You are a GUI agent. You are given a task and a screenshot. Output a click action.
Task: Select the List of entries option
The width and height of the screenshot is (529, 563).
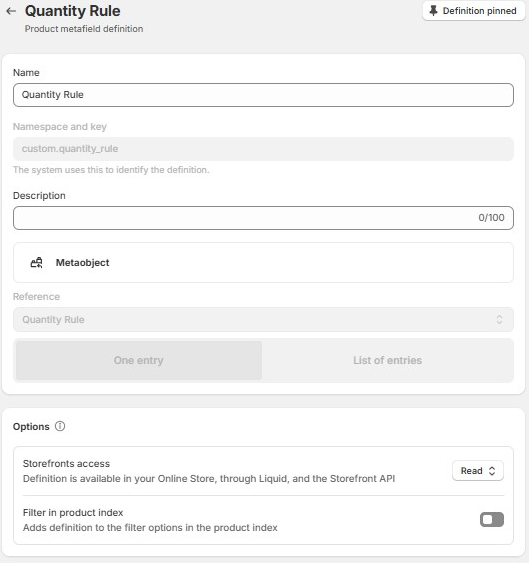388,360
